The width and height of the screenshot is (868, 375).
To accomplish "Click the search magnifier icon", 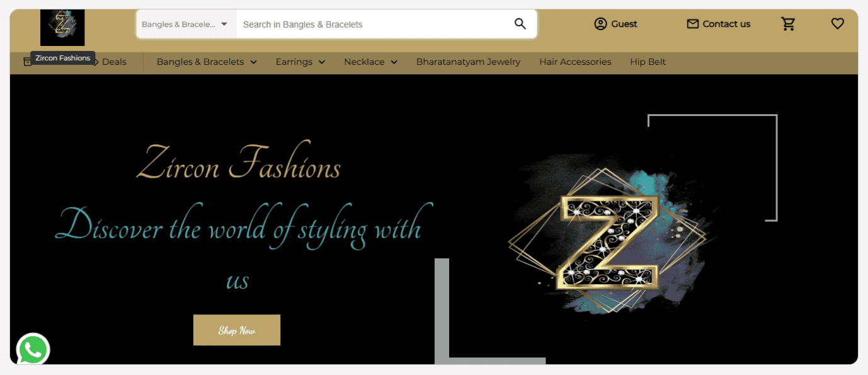I will 520,24.
